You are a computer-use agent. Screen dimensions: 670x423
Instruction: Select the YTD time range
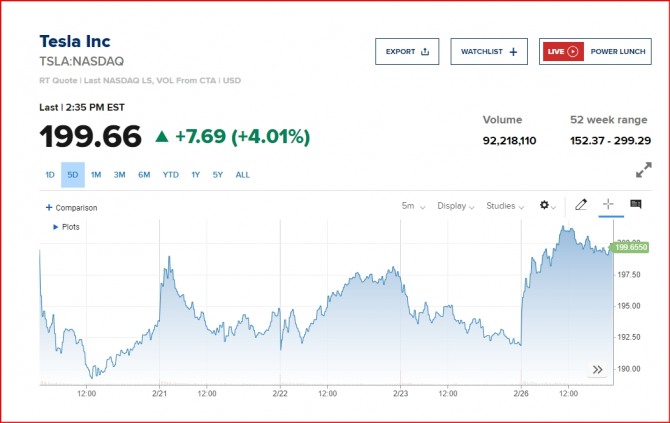[171, 175]
